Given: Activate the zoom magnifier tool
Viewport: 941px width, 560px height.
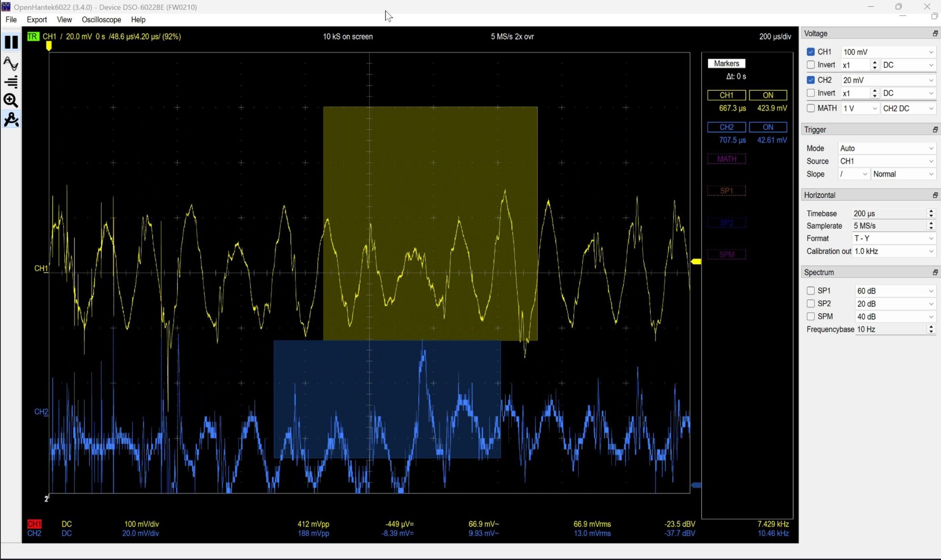Looking at the screenshot, I should (x=11, y=100).
